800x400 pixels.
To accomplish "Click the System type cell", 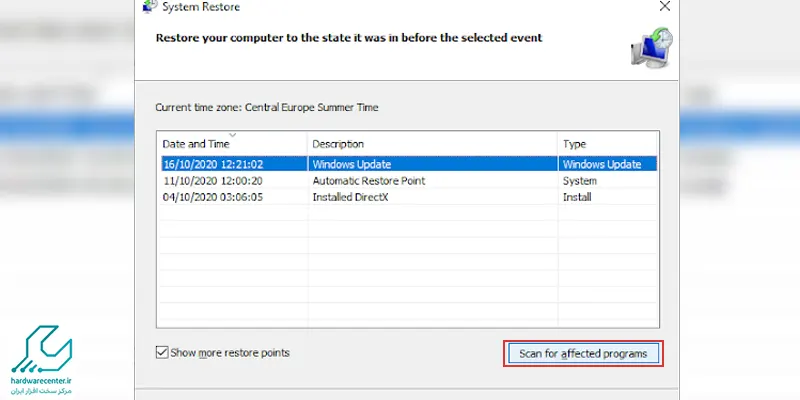I will 580,181.
